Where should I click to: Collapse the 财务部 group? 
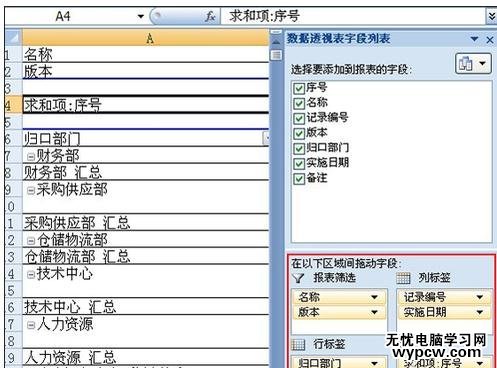(x=31, y=156)
